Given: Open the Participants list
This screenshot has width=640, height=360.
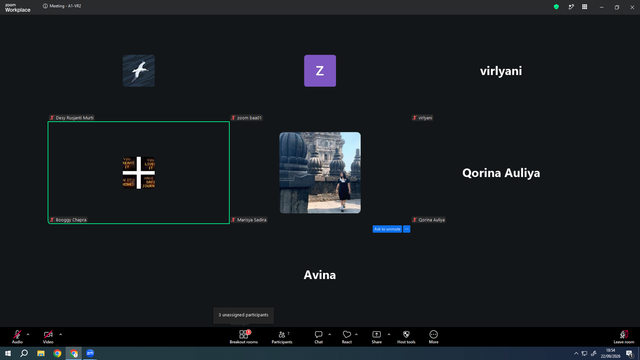Looking at the screenshot, I should pos(282,337).
